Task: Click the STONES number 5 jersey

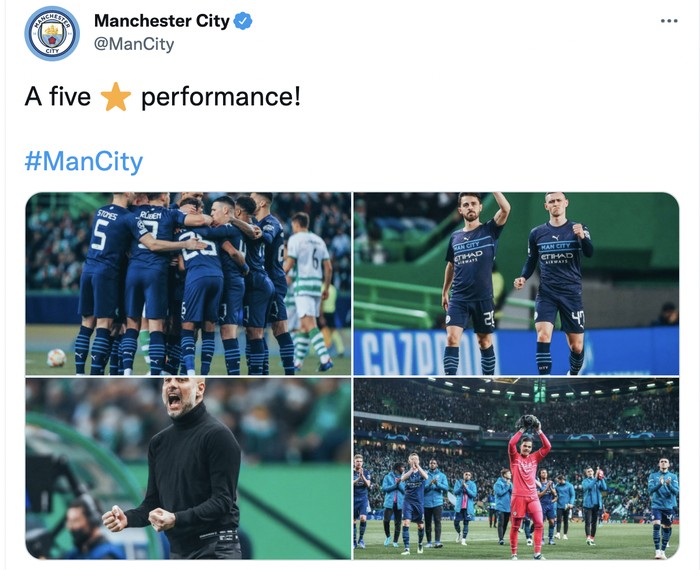Action: (107, 237)
